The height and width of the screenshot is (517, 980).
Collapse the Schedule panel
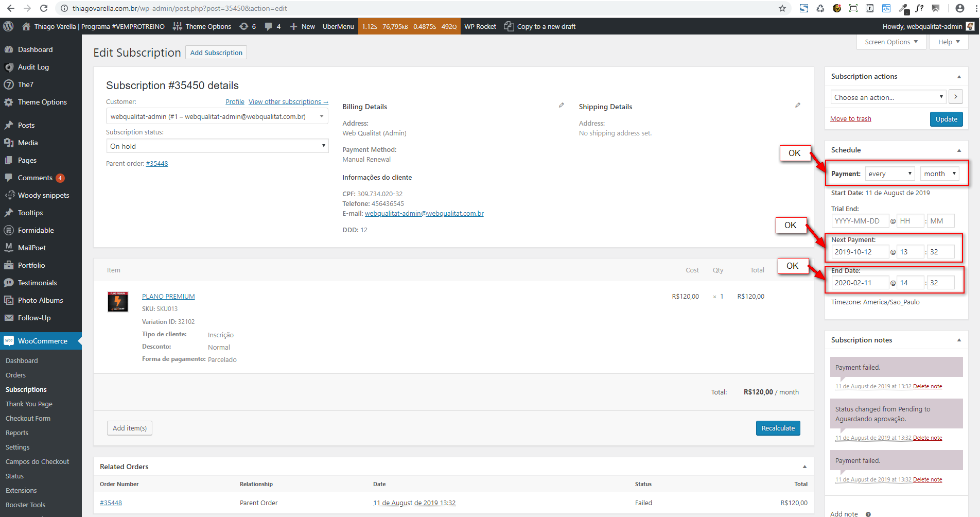pyautogui.click(x=959, y=150)
